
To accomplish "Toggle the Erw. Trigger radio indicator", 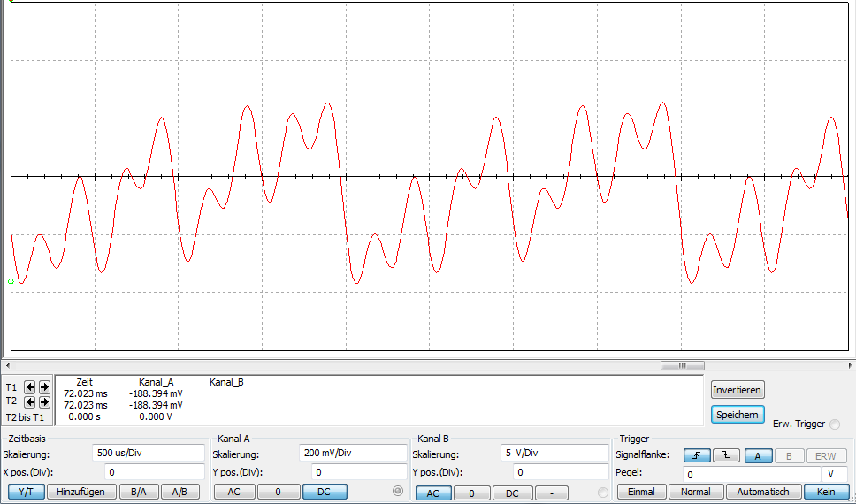I will pos(834,424).
